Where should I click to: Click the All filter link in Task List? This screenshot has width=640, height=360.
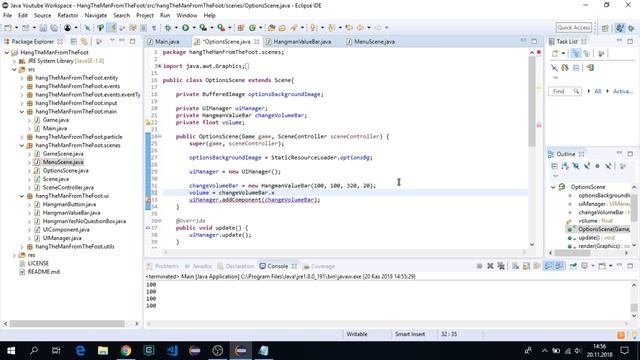click(x=598, y=91)
